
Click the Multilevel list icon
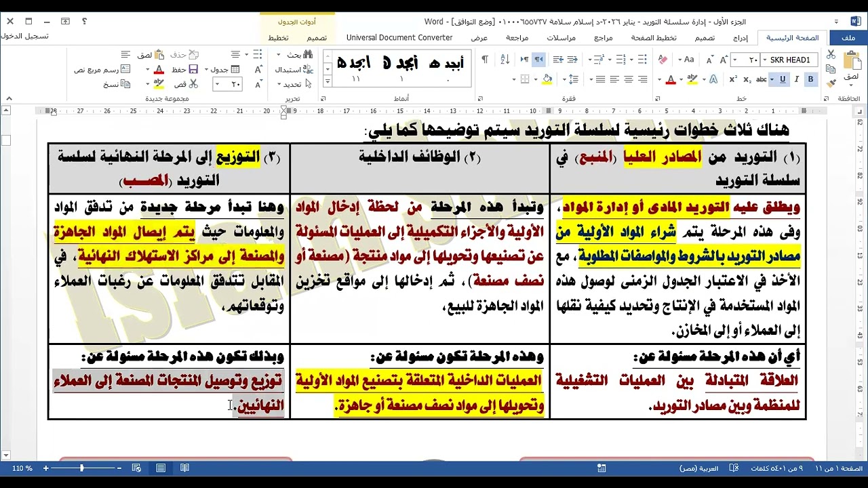tap(598, 60)
